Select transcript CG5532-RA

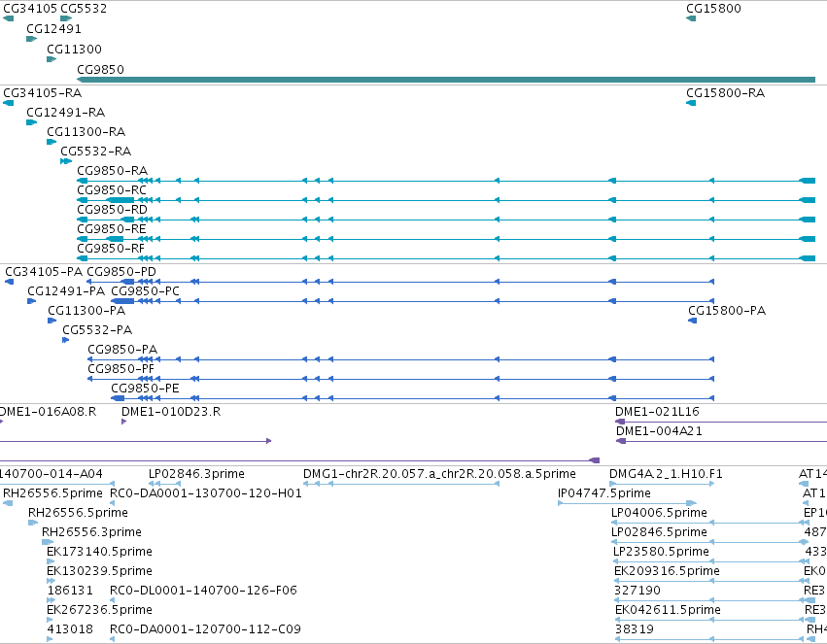(96, 152)
